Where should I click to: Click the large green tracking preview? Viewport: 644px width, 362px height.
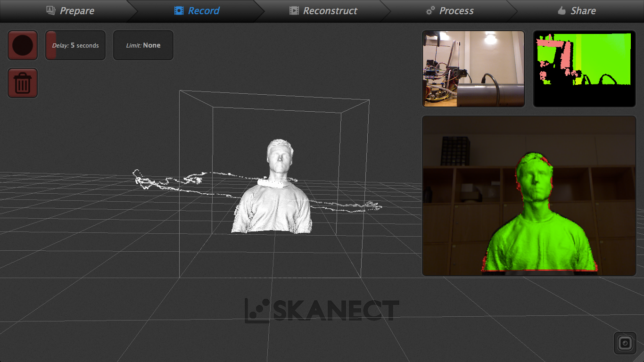tap(529, 196)
